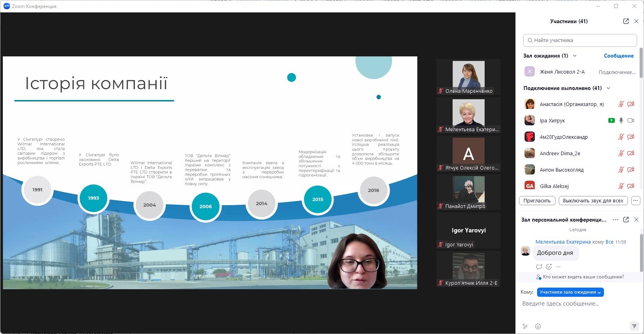Add emoji reaction to Доброго дня message
The width and height of the screenshot is (644, 334).
[549, 267]
